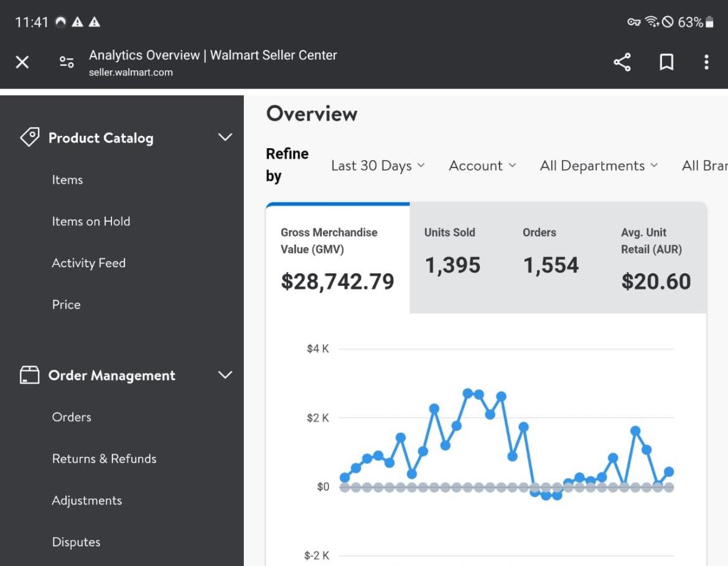728x566 pixels.
Task: Click the Order Management box icon
Action: click(x=29, y=375)
